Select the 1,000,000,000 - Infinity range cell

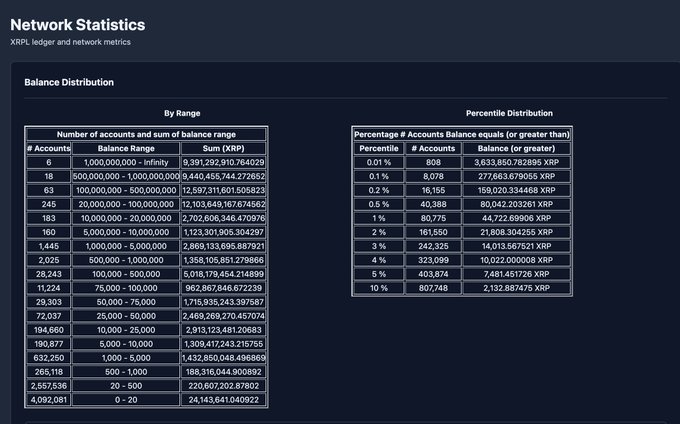click(126, 162)
